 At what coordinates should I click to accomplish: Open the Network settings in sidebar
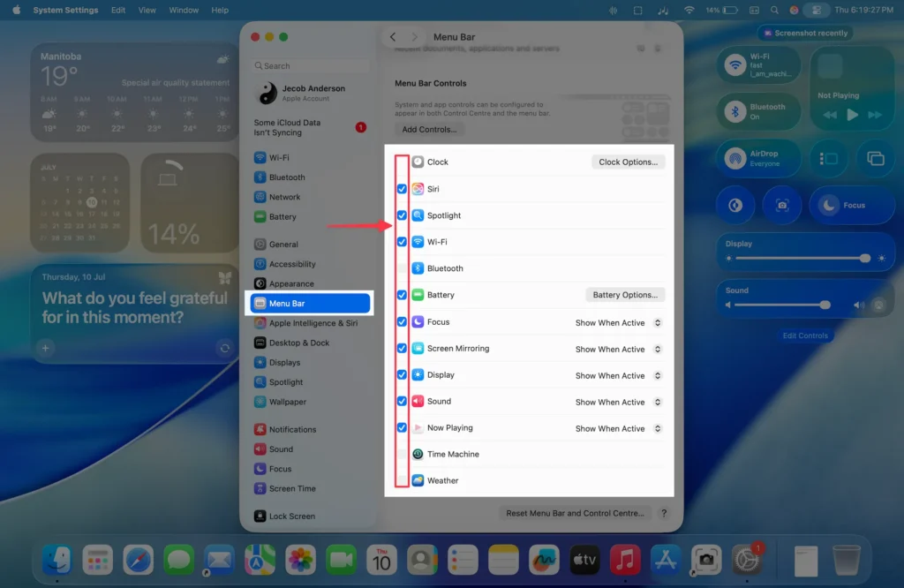[x=284, y=197]
